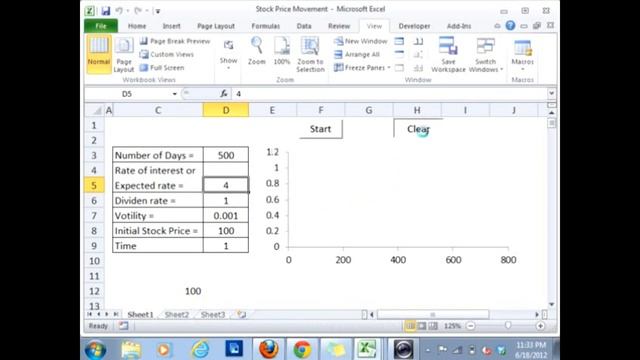The image size is (640, 360).
Task: Switch to the Sheet3 tab
Action: point(213,315)
